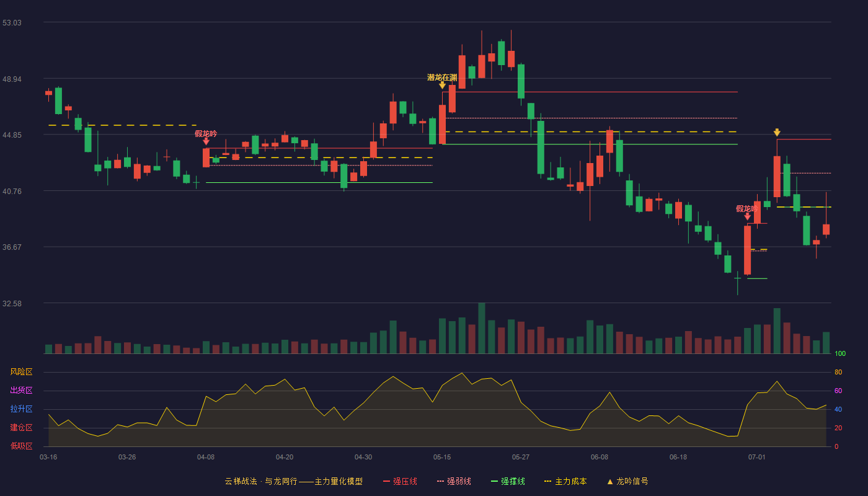Toggle the 强压线 legend entry
This screenshot has width=868, height=496.
[x=400, y=481]
